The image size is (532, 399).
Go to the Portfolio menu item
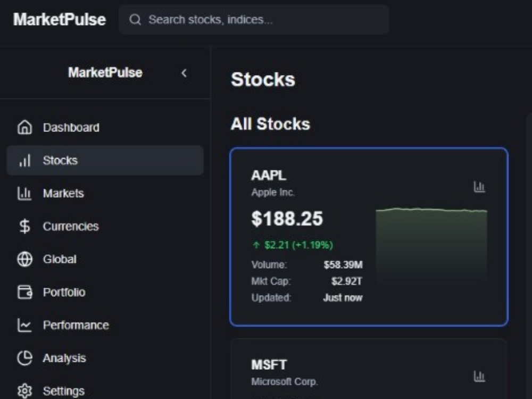tap(105, 292)
